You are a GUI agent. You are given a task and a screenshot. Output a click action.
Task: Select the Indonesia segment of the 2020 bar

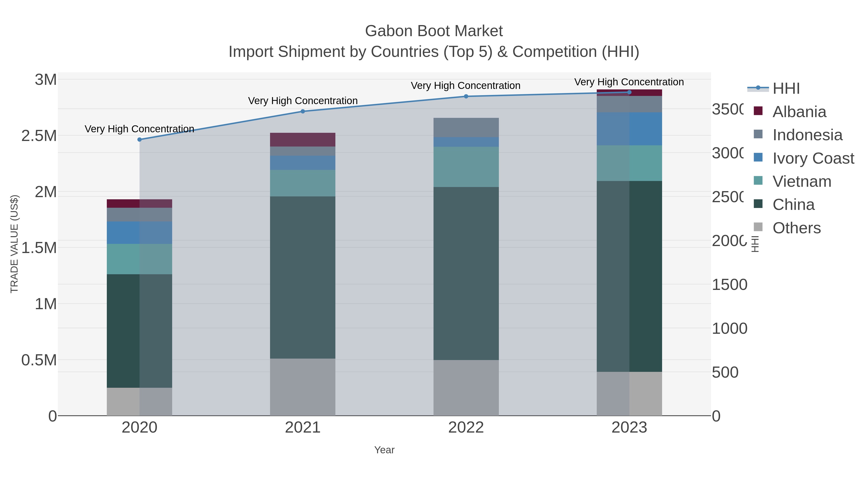pos(140,214)
